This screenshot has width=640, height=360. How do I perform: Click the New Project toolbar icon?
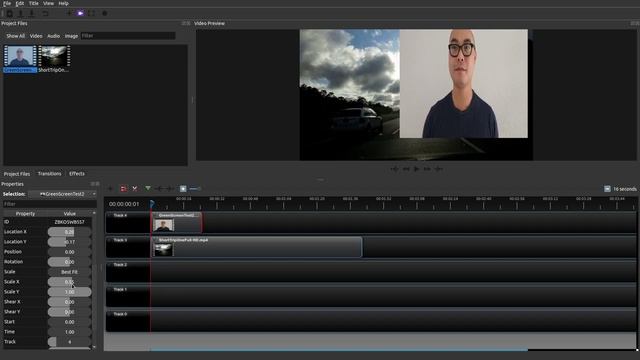click(9, 13)
